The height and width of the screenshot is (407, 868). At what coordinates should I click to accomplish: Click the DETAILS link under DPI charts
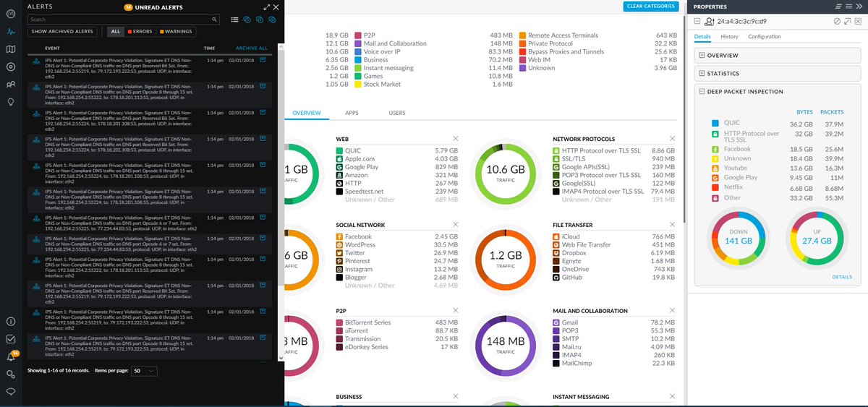click(x=841, y=277)
